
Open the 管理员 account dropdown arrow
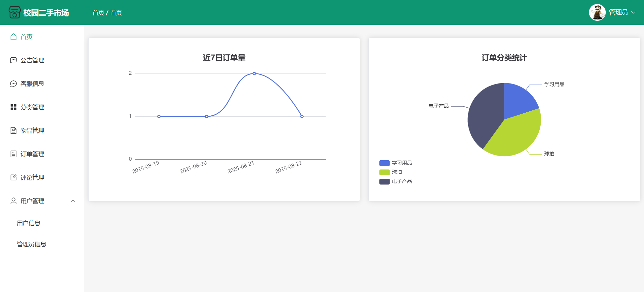633,12
